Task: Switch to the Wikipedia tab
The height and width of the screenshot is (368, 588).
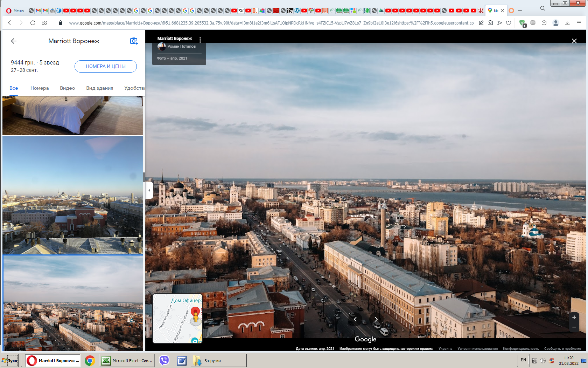Action: point(241,11)
